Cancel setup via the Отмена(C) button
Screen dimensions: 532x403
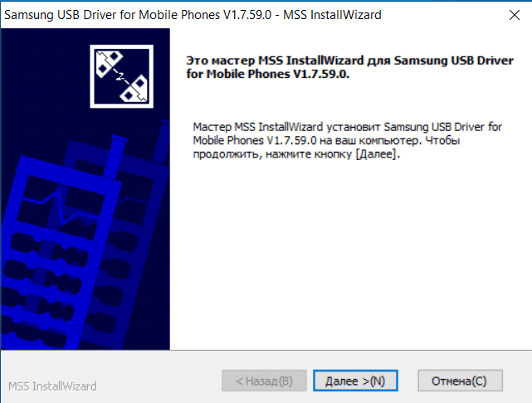point(460,381)
